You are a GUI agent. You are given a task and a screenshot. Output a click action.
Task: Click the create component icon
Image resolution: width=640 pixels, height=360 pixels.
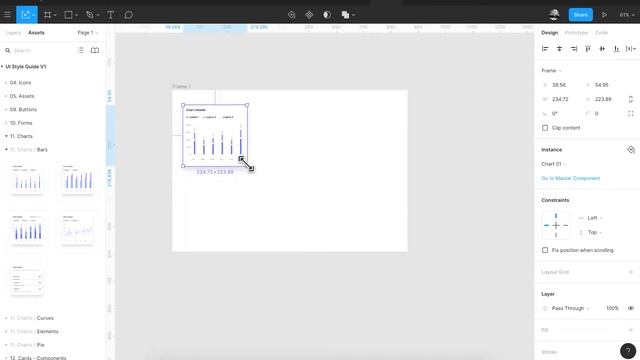click(x=309, y=15)
